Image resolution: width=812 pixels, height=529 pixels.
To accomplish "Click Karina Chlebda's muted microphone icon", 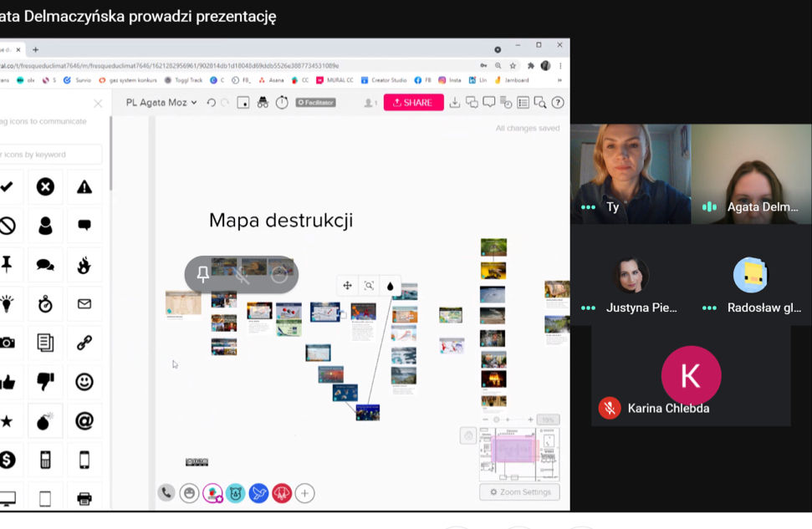I will [610, 409].
